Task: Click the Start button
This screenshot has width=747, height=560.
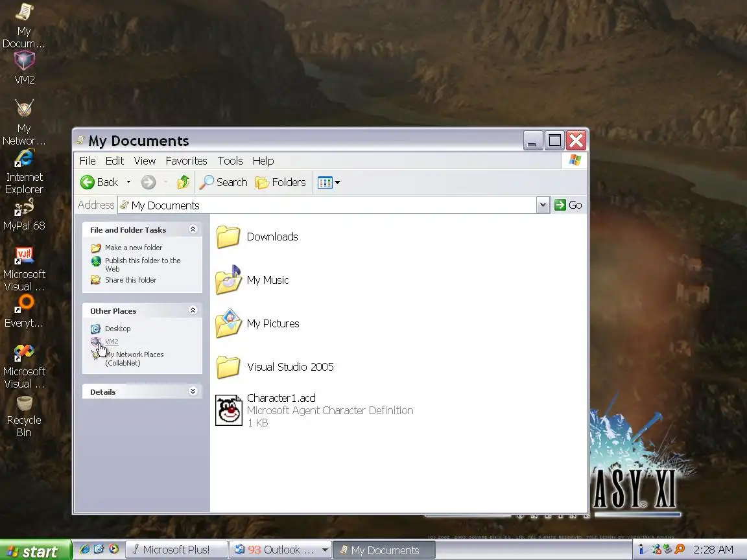Action: point(35,550)
